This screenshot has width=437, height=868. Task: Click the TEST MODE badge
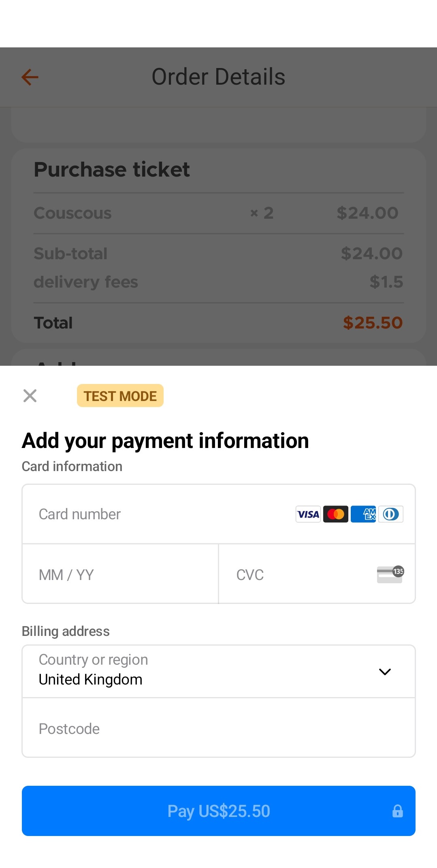pyautogui.click(x=120, y=396)
